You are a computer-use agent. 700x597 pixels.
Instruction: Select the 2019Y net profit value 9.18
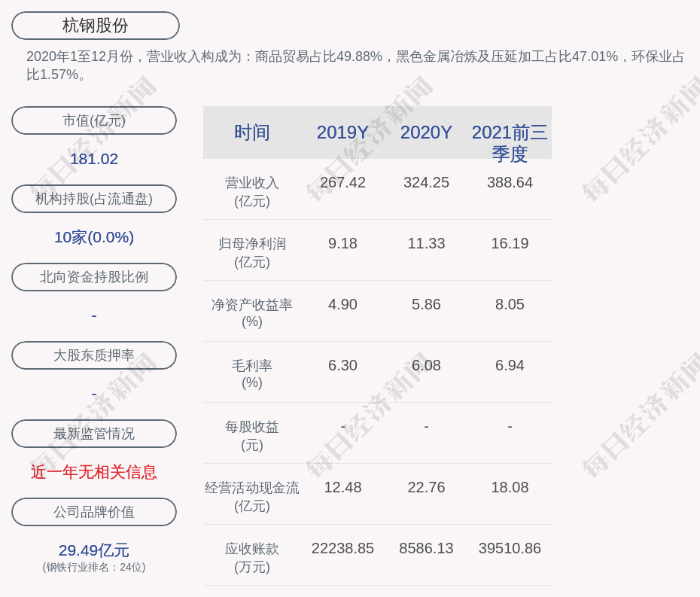coord(343,243)
